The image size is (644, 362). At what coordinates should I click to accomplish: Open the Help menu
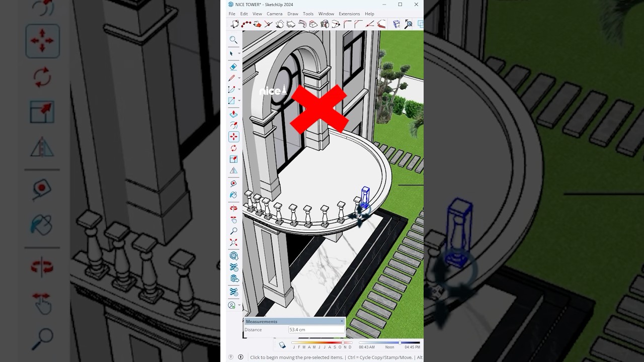pos(369,14)
